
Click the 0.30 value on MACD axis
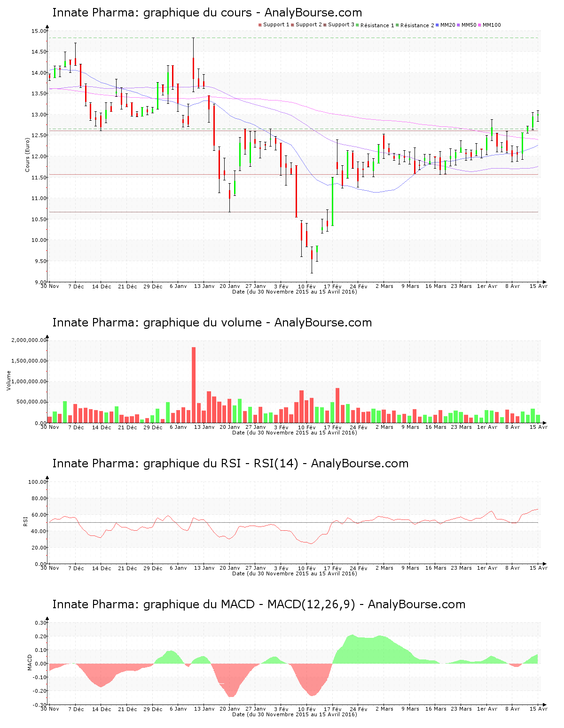(41, 623)
